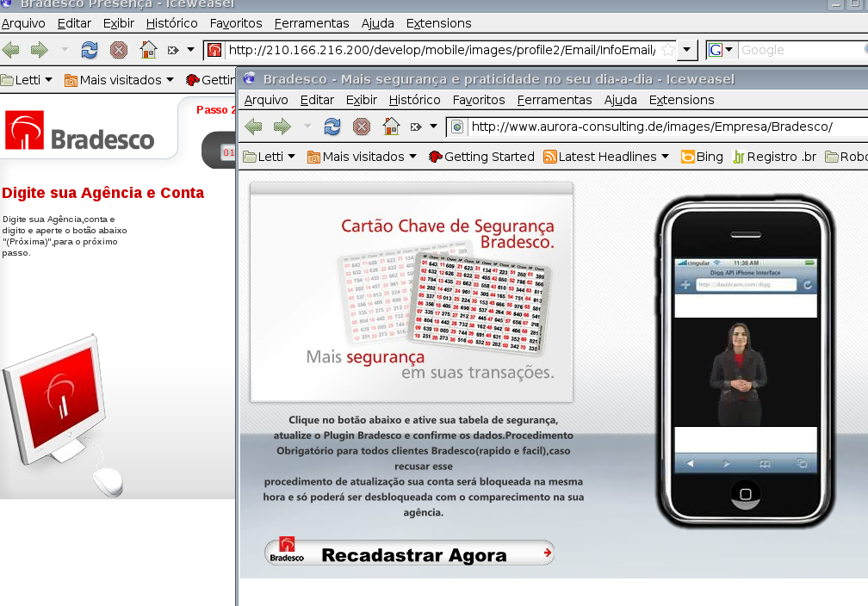
Task: Open Editar menu in the front window
Action: pyautogui.click(x=317, y=100)
